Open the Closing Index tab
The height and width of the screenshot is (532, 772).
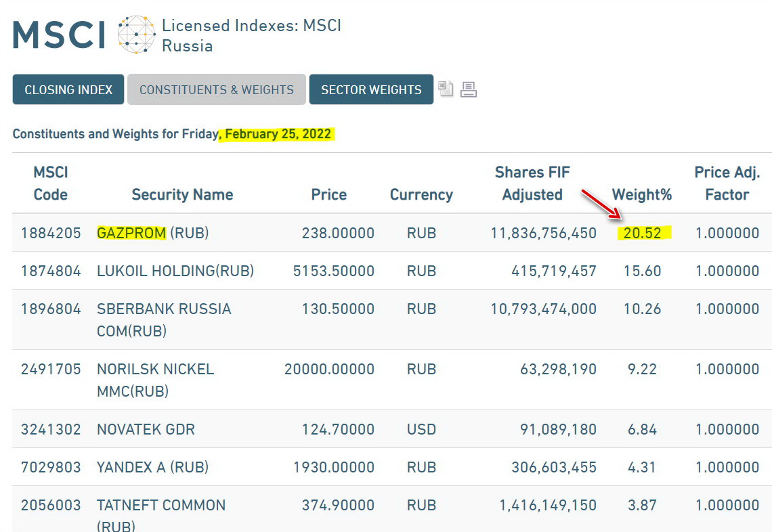click(68, 89)
